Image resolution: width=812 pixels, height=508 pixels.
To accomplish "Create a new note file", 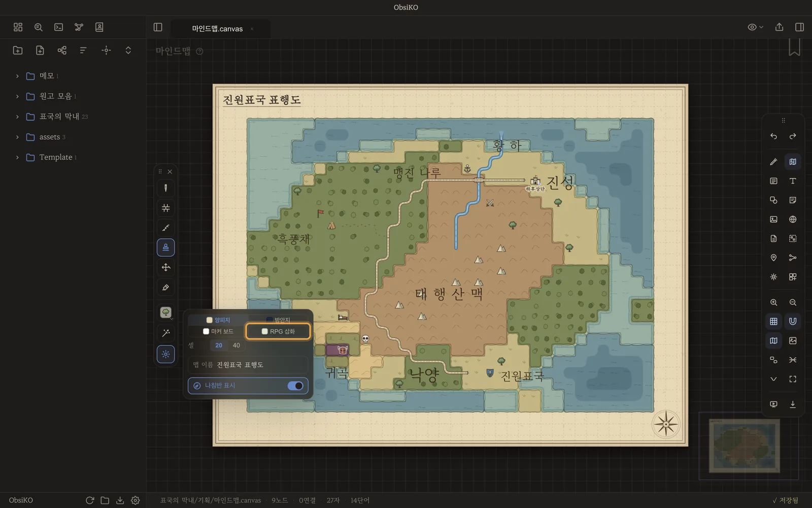I will [x=40, y=50].
